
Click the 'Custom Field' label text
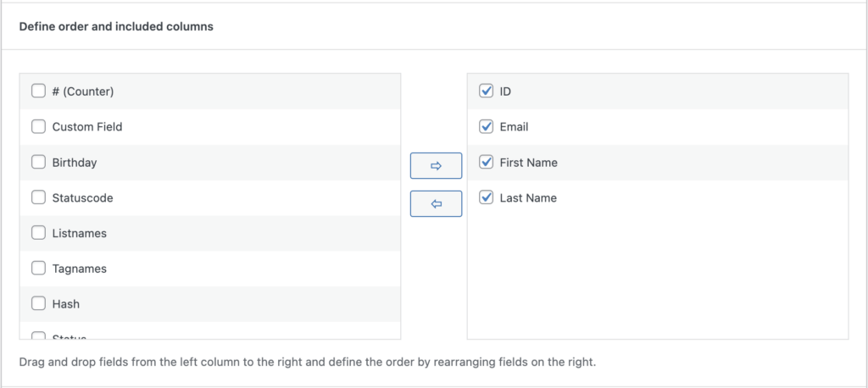pyautogui.click(x=87, y=127)
